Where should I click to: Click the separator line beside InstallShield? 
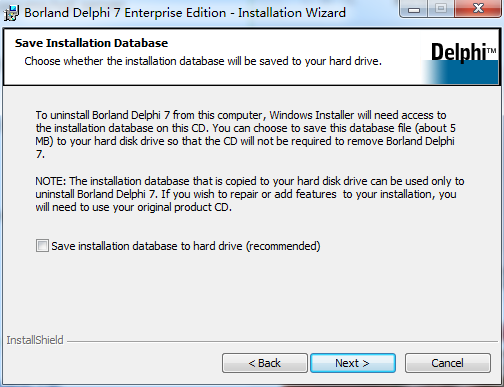point(282,341)
